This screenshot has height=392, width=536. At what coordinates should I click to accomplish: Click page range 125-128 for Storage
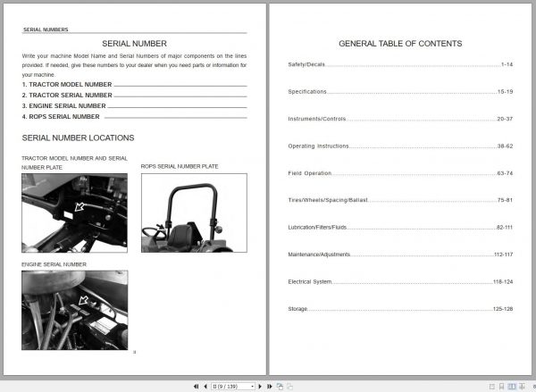(x=503, y=309)
